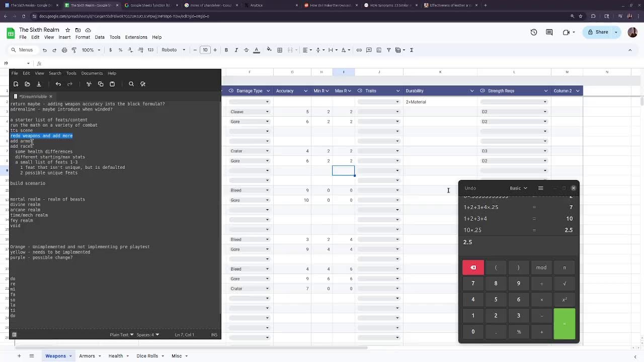Open the zoom 100% dropdown
This screenshot has height=362, width=644.
pos(91,50)
